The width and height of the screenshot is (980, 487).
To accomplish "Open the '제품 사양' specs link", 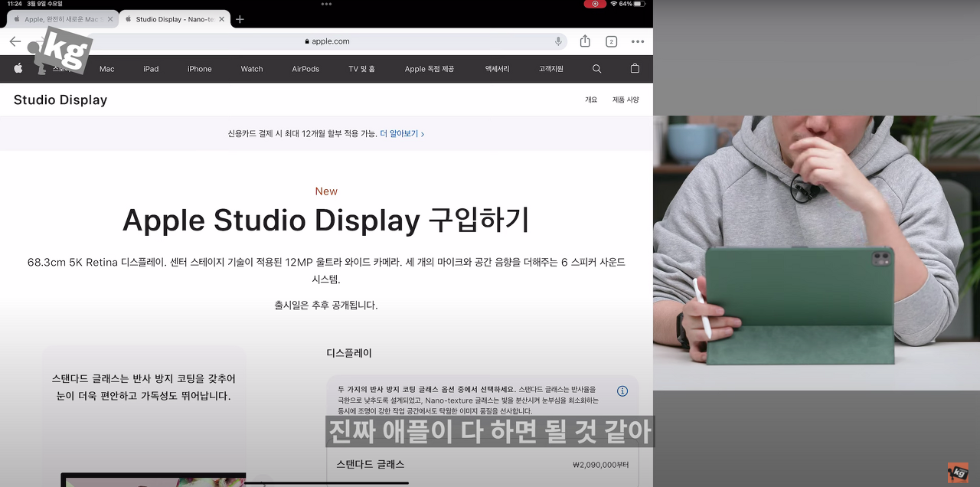I will pyautogui.click(x=626, y=100).
